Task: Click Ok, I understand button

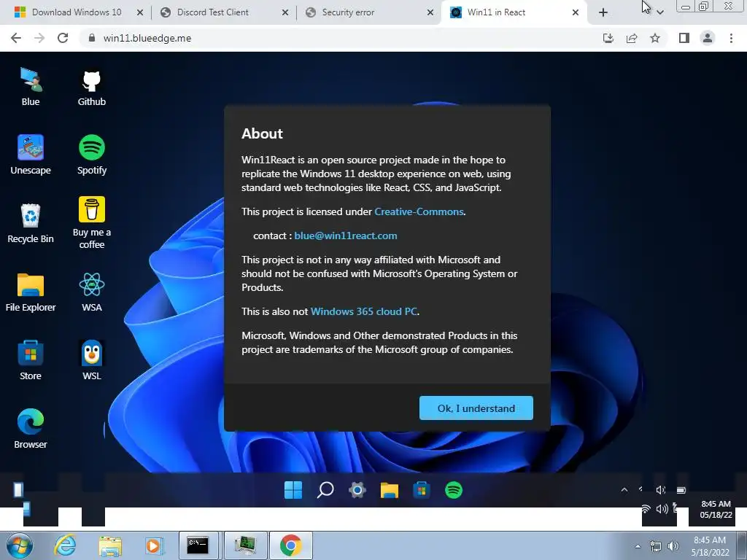Action: click(476, 408)
